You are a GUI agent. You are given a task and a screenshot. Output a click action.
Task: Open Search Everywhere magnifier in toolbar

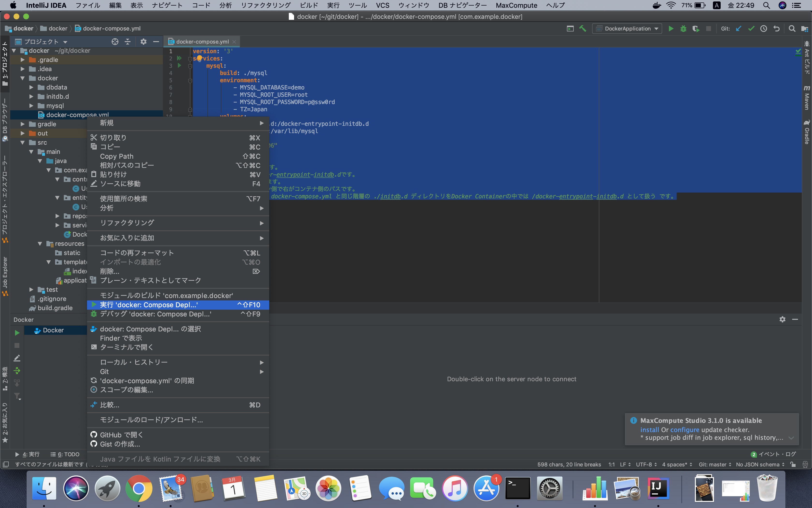point(792,29)
